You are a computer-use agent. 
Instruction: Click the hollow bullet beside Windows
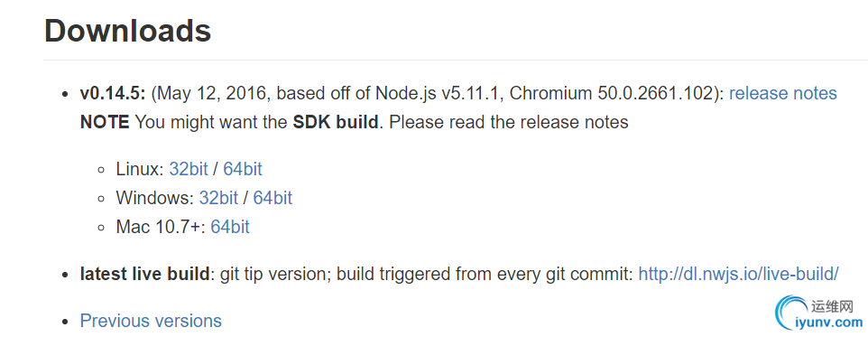pos(101,199)
